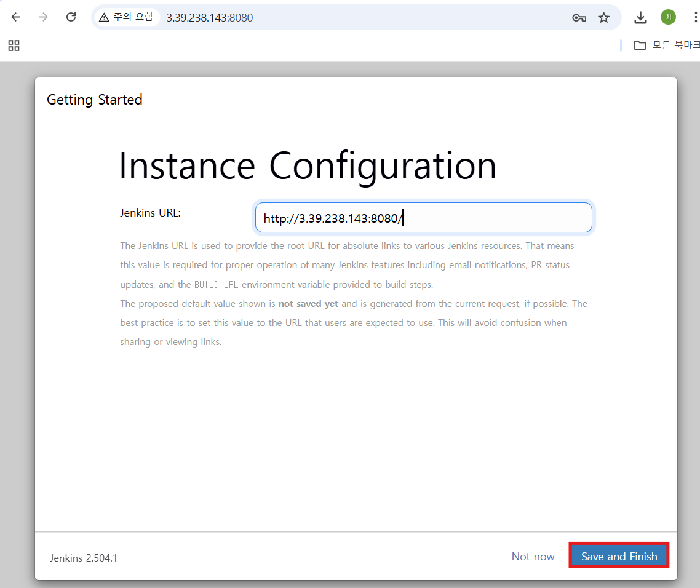Click the Jenkins URL: label
The image size is (700, 588).
(x=151, y=213)
